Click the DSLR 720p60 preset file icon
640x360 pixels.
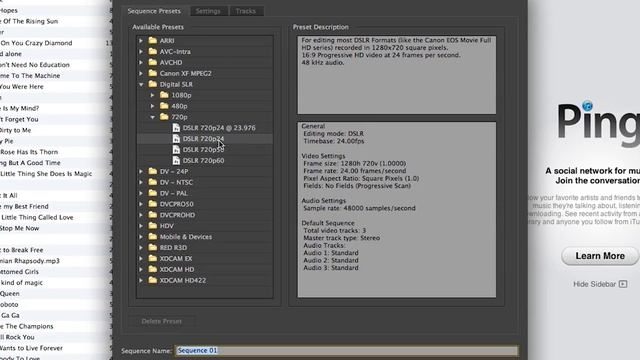(176, 160)
